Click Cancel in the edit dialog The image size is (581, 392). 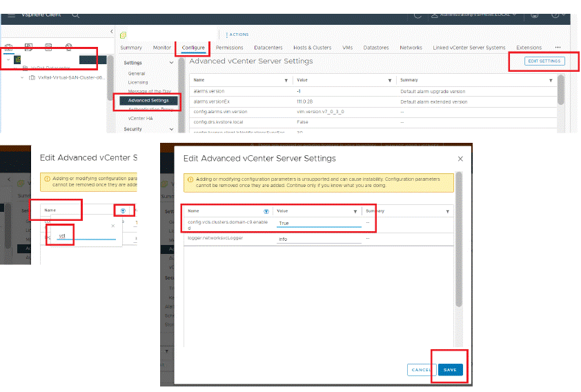(422, 370)
